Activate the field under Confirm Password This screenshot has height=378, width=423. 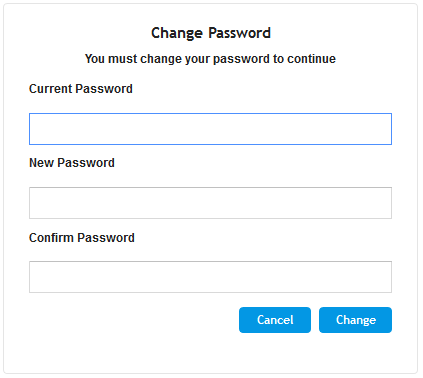coord(210,277)
